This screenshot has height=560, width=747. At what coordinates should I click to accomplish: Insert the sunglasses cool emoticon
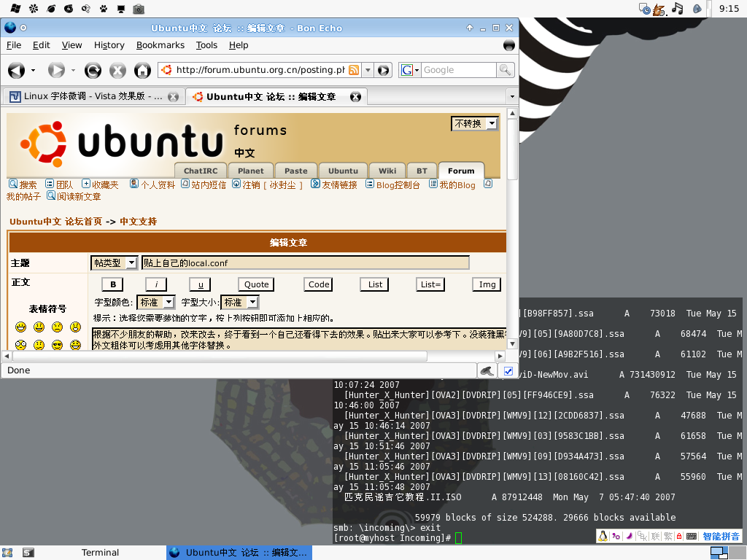(57, 345)
